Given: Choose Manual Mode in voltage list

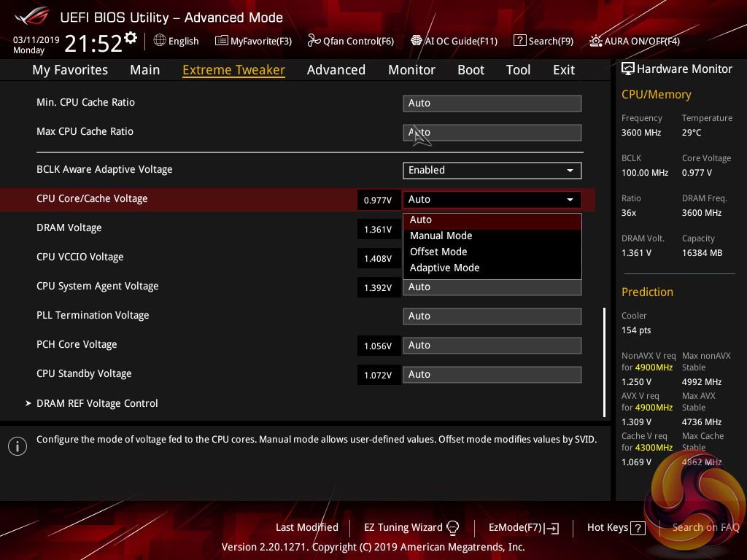Looking at the screenshot, I should click(x=492, y=236).
